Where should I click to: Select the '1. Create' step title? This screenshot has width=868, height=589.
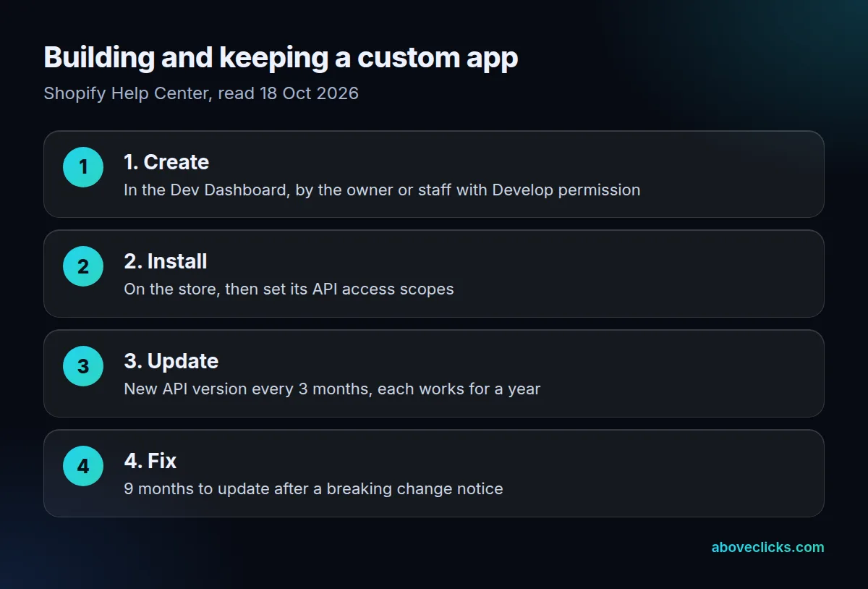pos(166,162)
